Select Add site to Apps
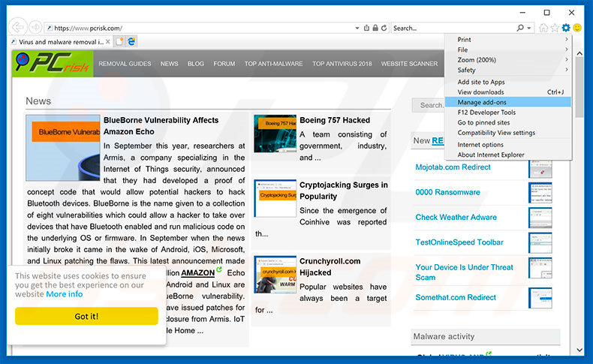The height and width of the screenshot is (364, 593). click(508, 82)
